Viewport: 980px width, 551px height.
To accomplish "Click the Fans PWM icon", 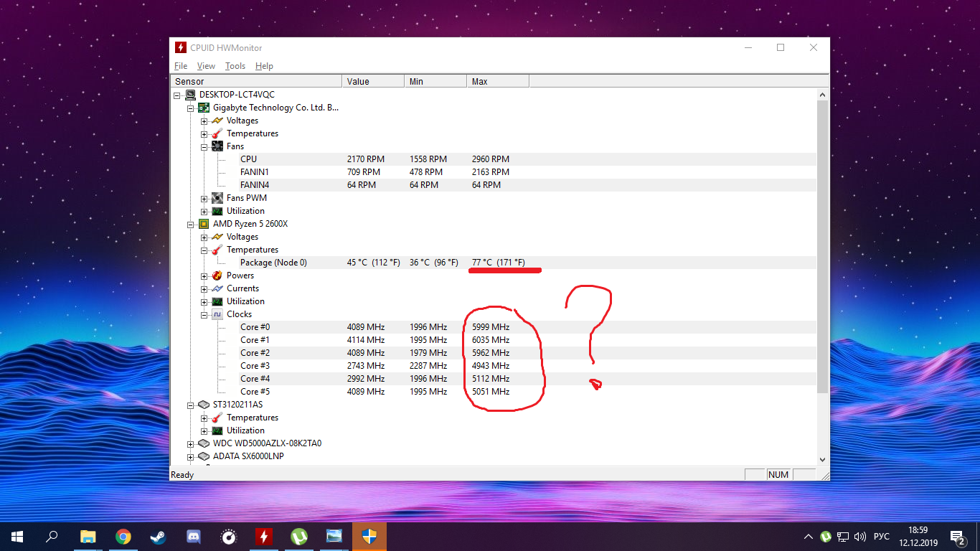I will pyautogui.click(x=217, y=198).
